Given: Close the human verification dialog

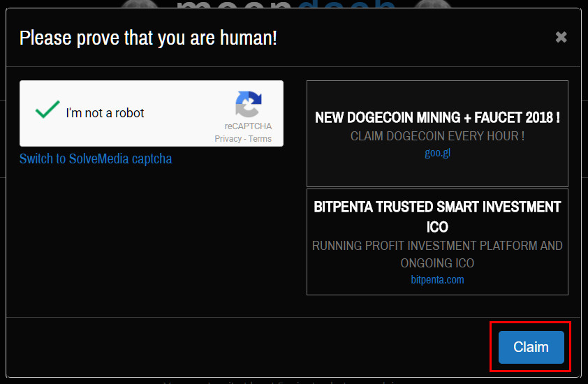Looking at the screenshot, I should 561,37.
